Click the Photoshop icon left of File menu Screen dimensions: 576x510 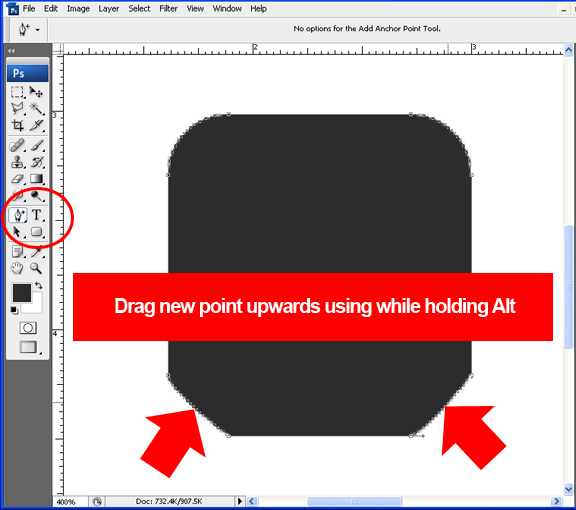click(x=13, y=8)
